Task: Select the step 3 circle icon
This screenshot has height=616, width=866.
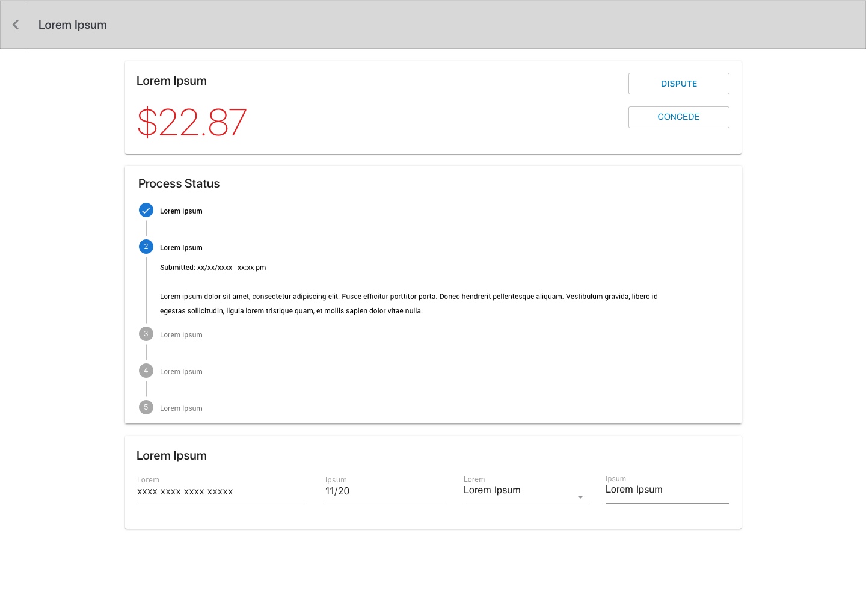Action: 146,334
